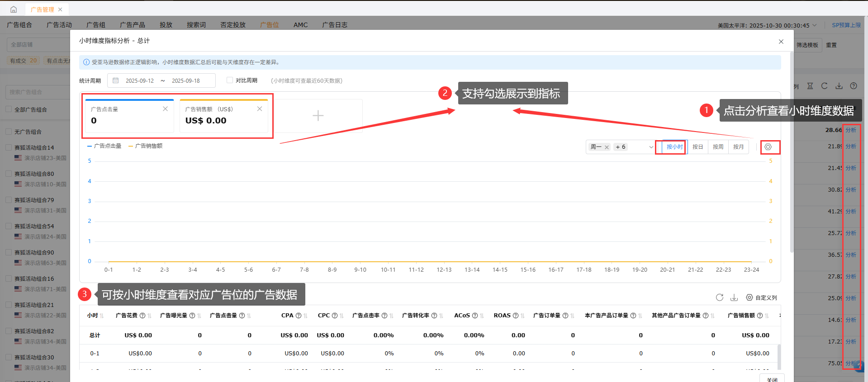This screenshot has height=382, width=868.
Task: Switch chart view to 按日
Action: 697,147
